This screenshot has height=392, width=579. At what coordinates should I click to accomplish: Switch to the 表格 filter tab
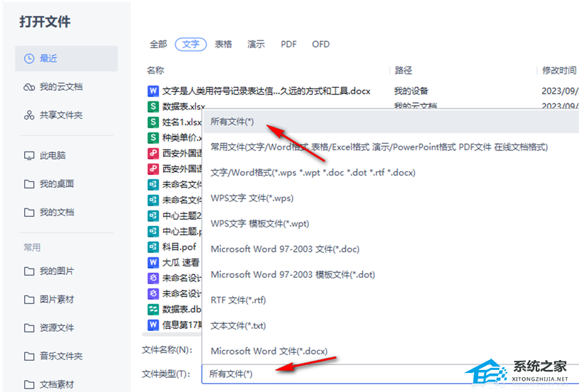(223, 45)
